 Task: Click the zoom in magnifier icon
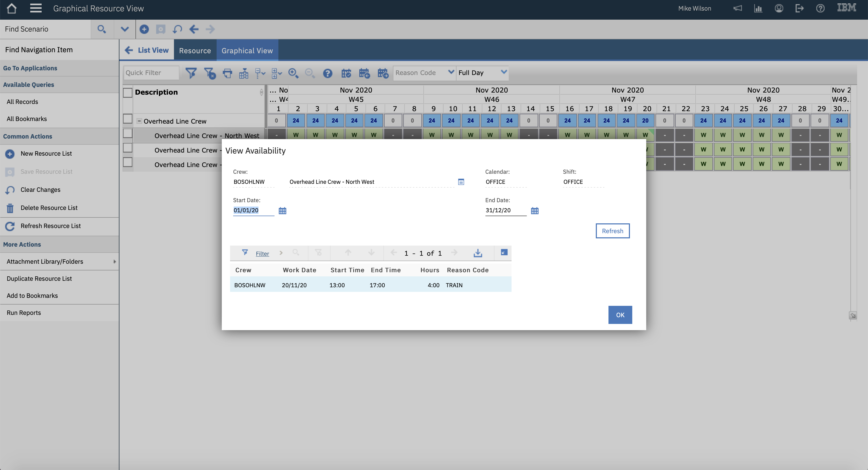(293, 73)
